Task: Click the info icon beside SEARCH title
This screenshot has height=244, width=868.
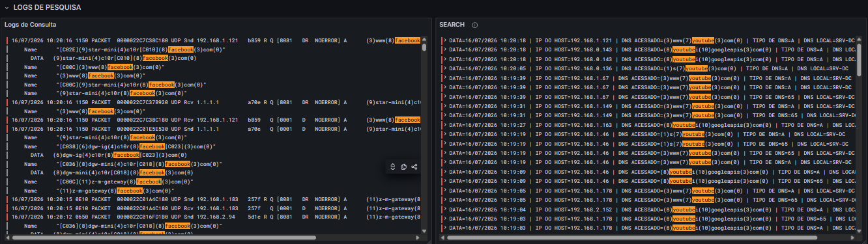Action: coord(474,25)
